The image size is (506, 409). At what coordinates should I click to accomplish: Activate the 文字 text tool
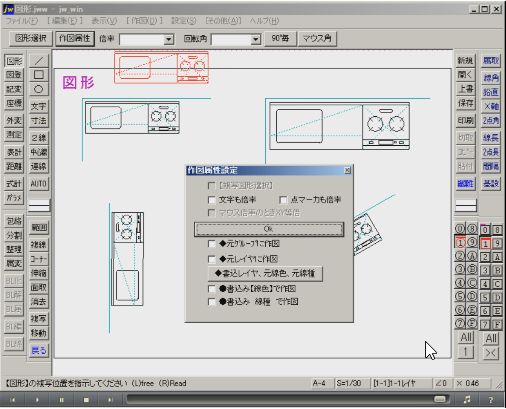click(x=39, y=106)
